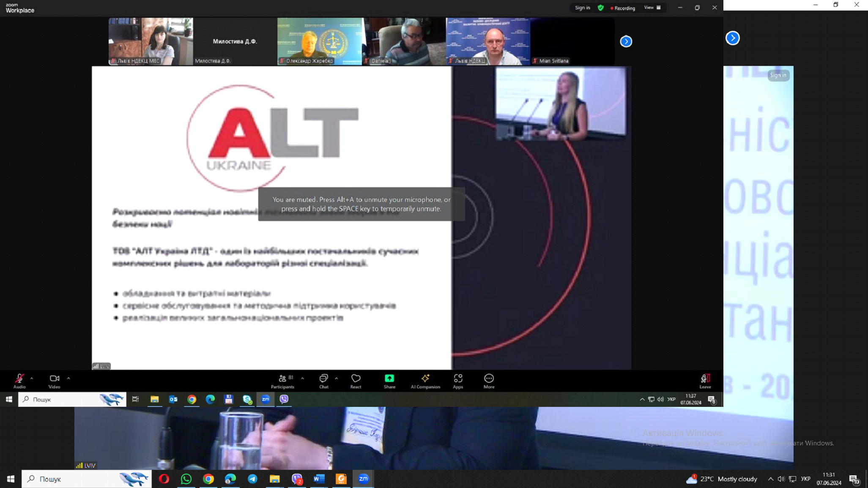
Task: Switch УКР language indicator beside 11:31 clock
Action: coord(805,479)
